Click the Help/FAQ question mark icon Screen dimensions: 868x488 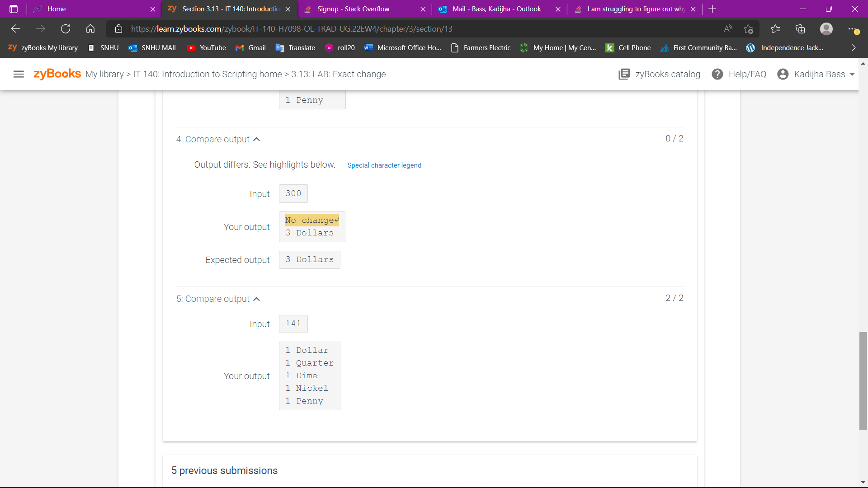[718, 74]
